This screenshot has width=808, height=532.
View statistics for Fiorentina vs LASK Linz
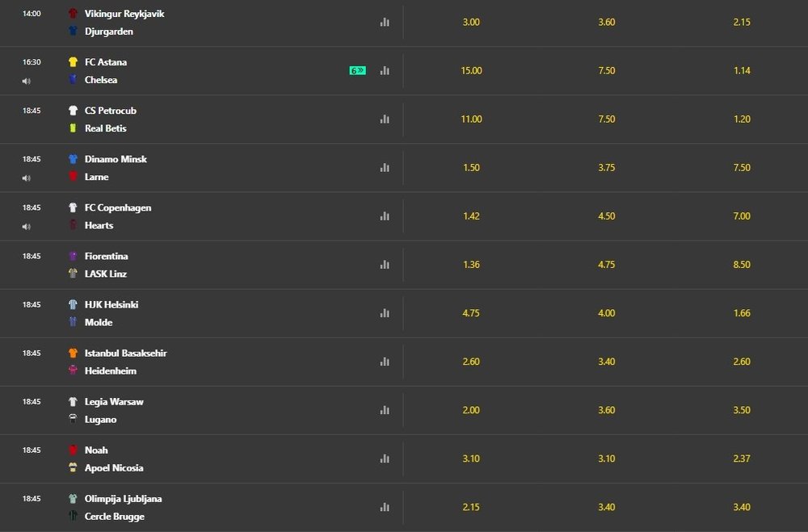pyautogui.click(x=385, y=265)
